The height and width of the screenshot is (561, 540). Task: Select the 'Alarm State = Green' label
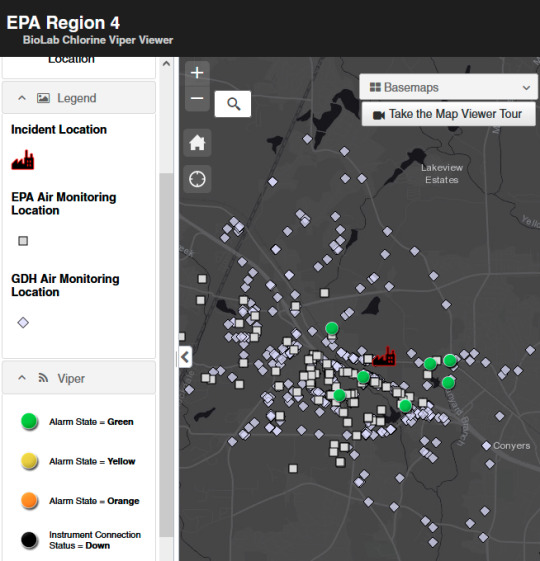click(91, 422)
